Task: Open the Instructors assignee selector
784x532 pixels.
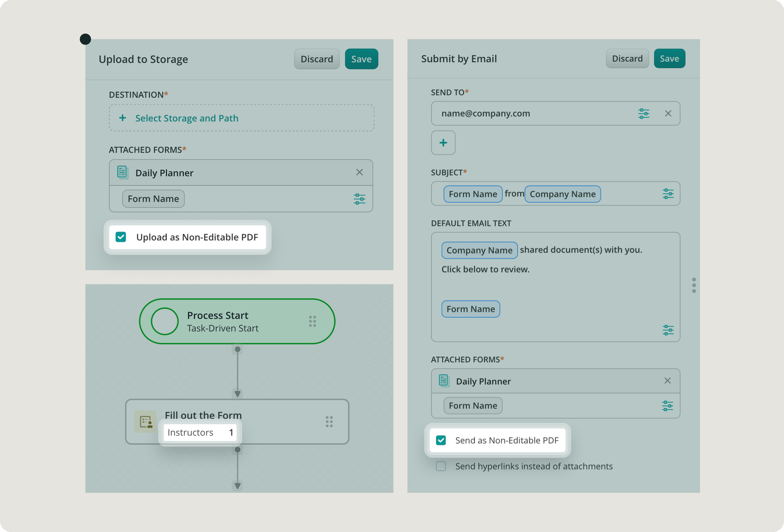Action: 200,433
